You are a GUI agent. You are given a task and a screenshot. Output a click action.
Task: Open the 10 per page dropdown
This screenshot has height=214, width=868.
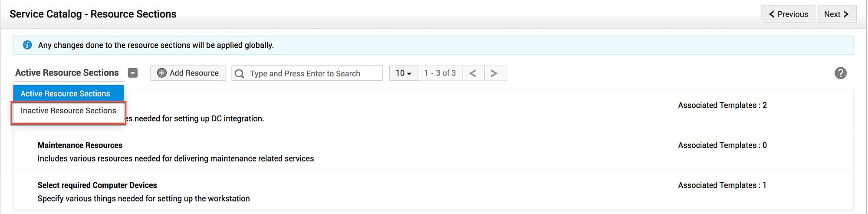point(403,73)
